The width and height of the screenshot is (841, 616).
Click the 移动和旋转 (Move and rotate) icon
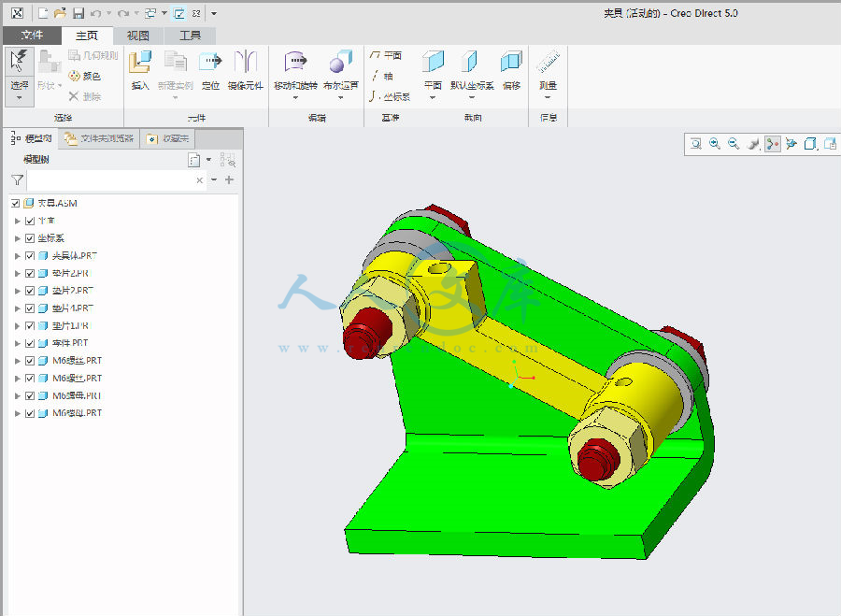coord(295,62)
